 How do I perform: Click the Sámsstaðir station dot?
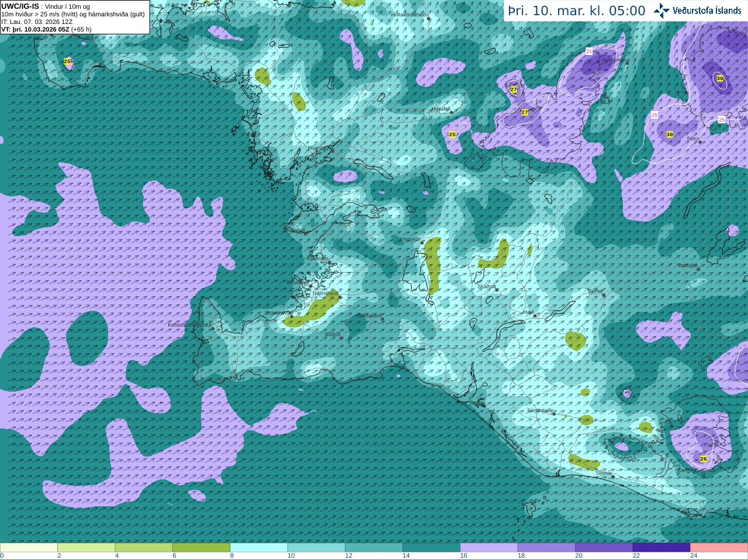point(554,413)
